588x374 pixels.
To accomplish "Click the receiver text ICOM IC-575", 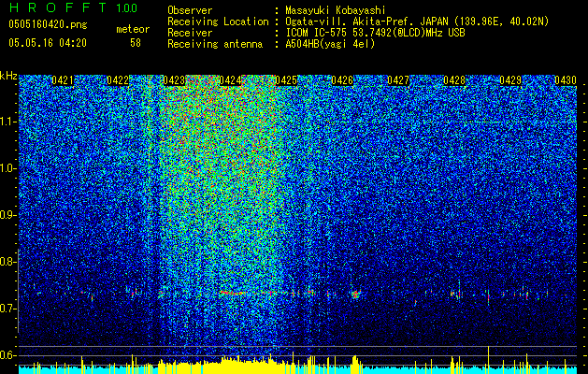I will [x=317, y=33].
